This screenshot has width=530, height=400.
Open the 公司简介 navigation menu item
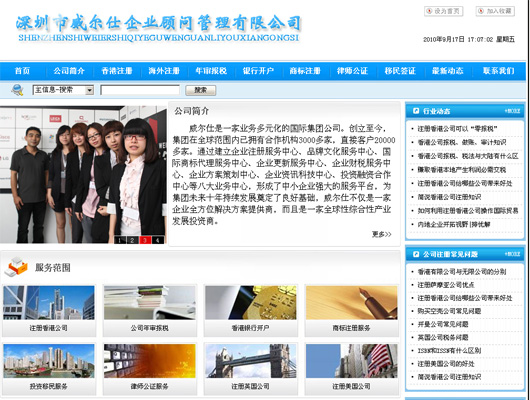[69, 71]
